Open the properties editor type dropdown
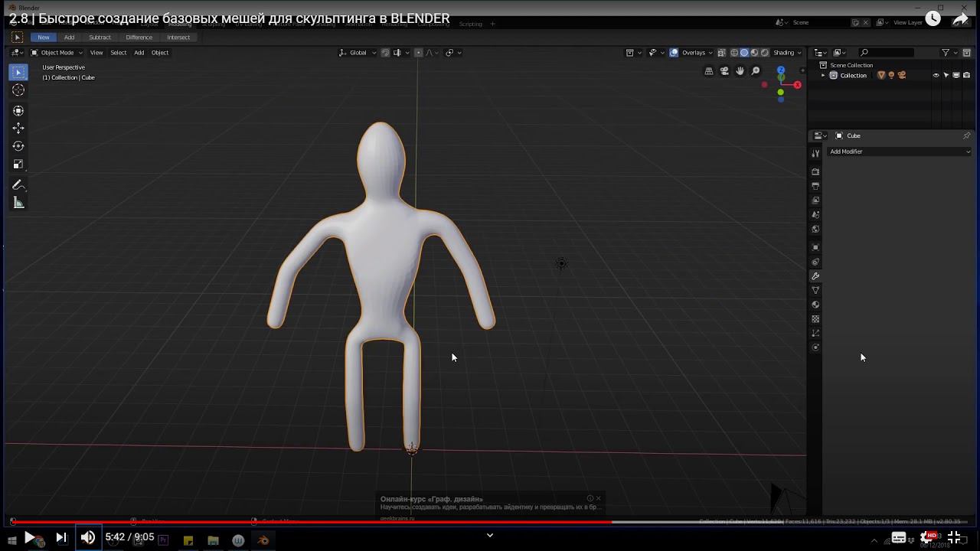 819,135
